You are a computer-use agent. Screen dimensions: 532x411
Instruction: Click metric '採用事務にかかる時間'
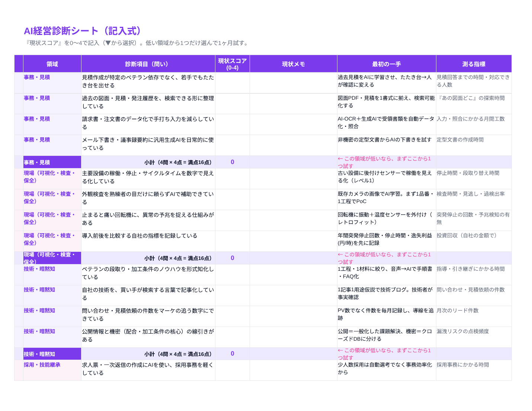click(x=474, y=370)
